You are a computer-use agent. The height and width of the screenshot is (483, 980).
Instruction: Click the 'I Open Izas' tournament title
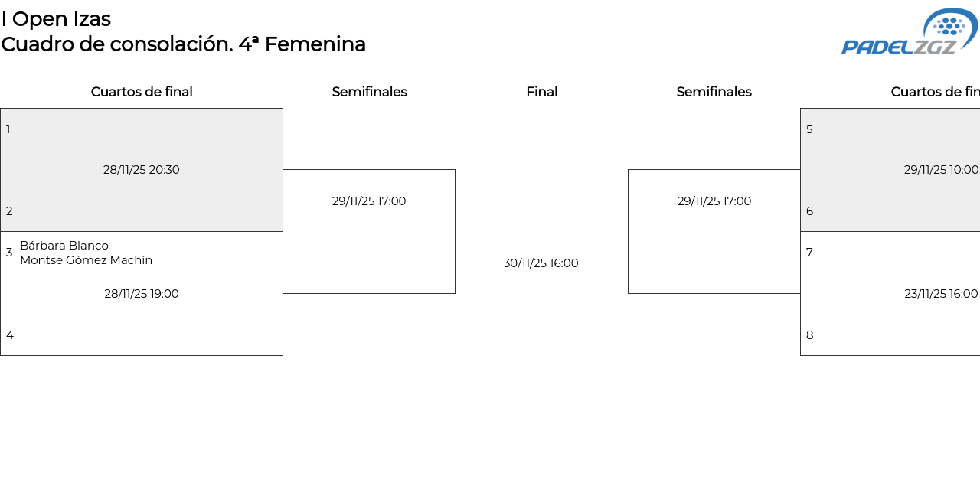click(56, 19)
